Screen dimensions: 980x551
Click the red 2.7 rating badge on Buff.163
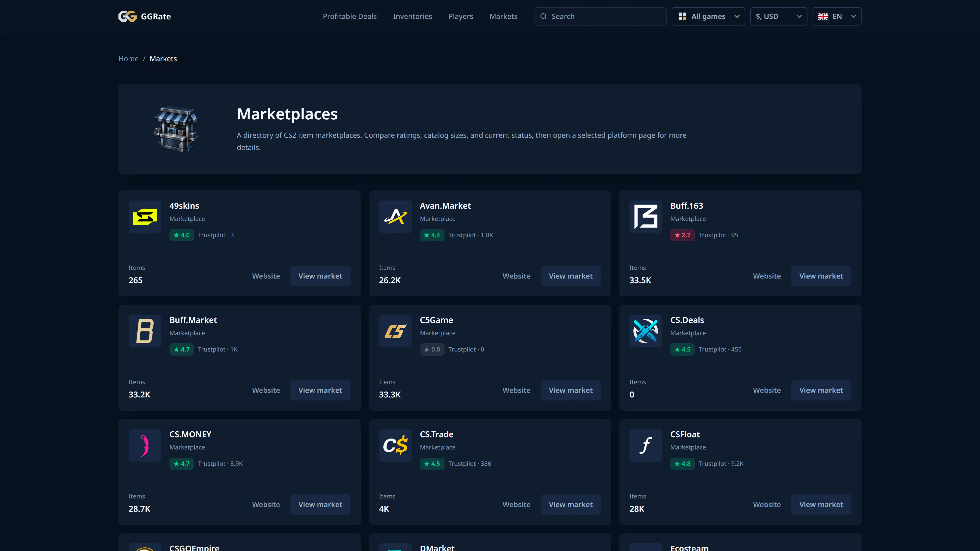(x=682, y=235)
